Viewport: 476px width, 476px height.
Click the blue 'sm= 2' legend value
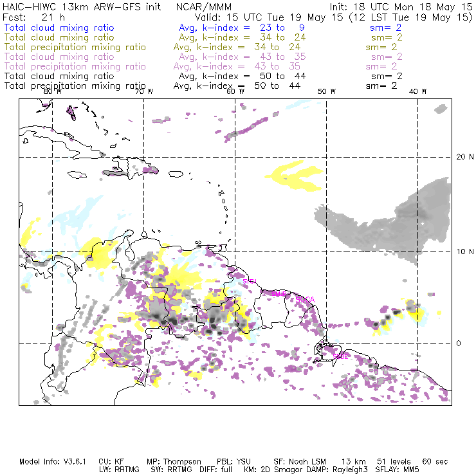coord(385,28)
